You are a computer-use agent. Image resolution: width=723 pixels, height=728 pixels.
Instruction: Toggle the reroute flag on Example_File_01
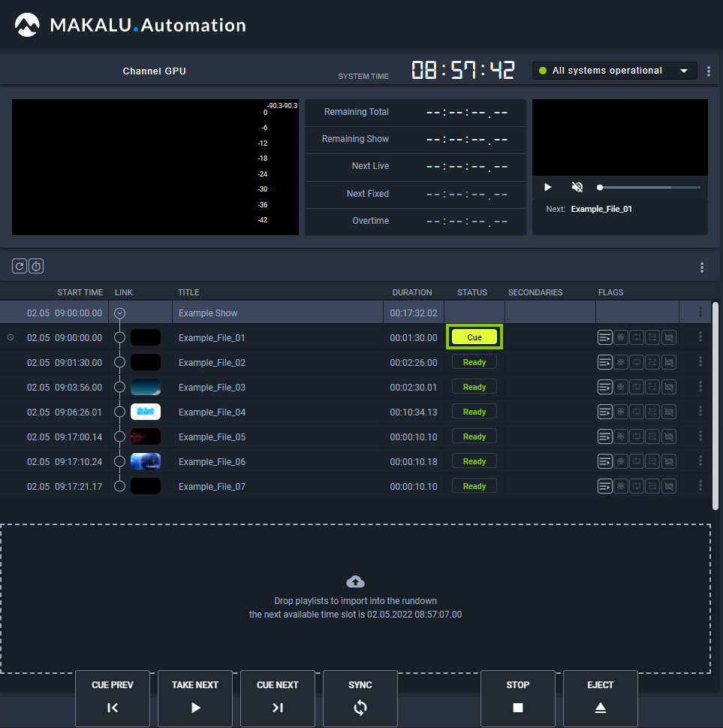[652, 337]
